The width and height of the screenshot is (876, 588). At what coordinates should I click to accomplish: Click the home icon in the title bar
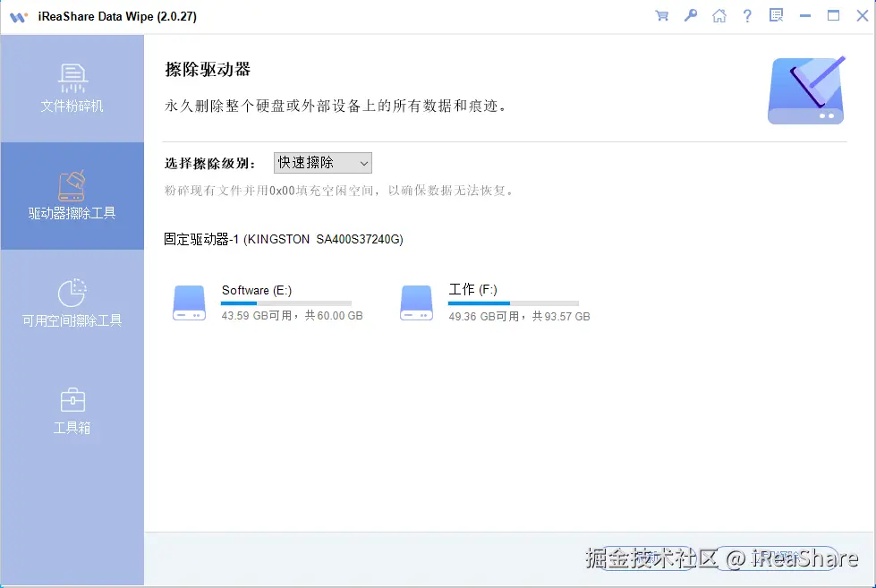pyautogui.click(x=719, y=15)
